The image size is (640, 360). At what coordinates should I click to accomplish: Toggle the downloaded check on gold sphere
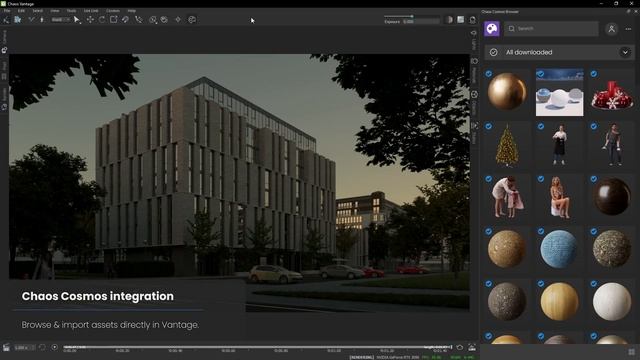[489, 74]
